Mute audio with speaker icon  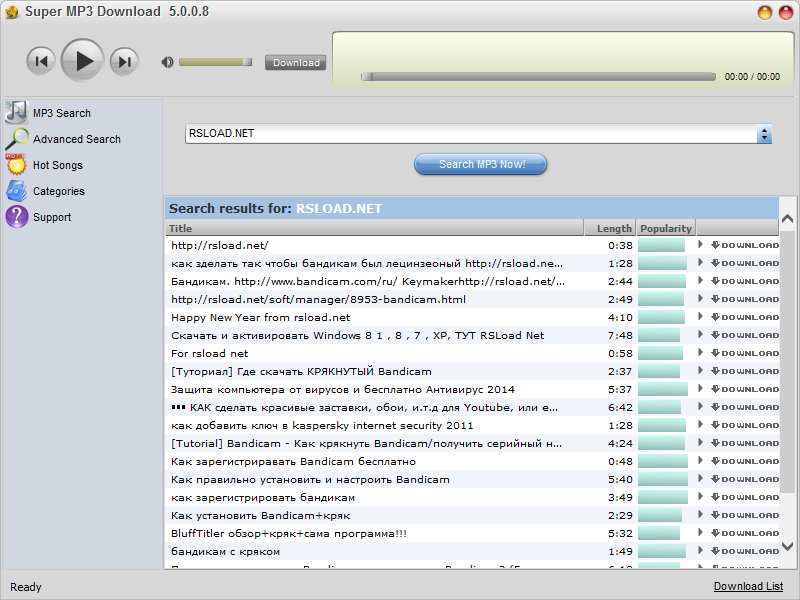pyautogui.click(x=167, y=62)
